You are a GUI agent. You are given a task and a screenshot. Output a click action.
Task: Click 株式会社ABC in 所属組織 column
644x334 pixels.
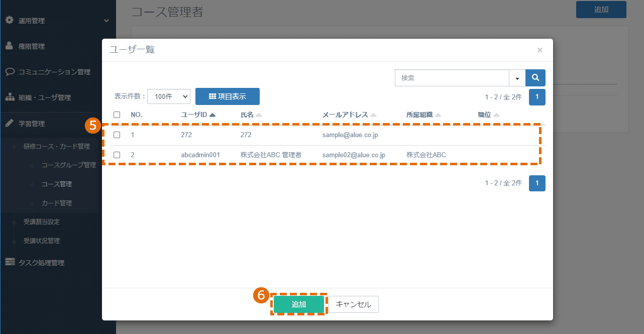coord(426,155)
